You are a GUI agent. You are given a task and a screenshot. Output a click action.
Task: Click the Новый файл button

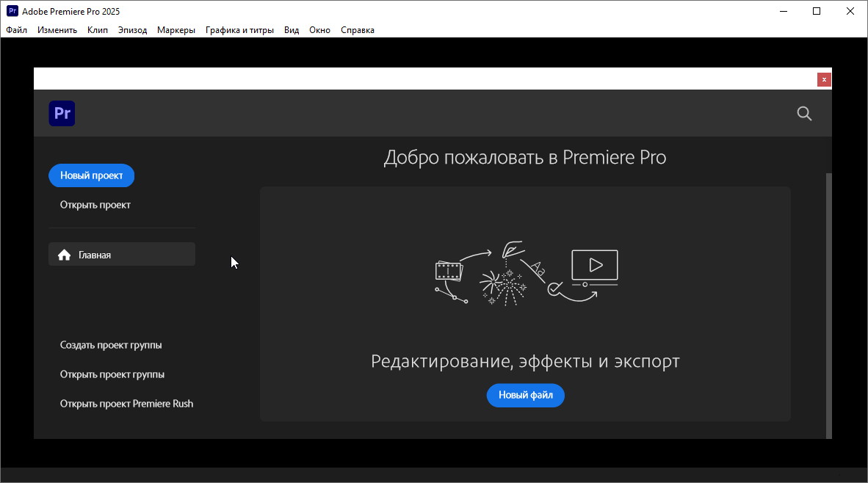tap(525, 395)
